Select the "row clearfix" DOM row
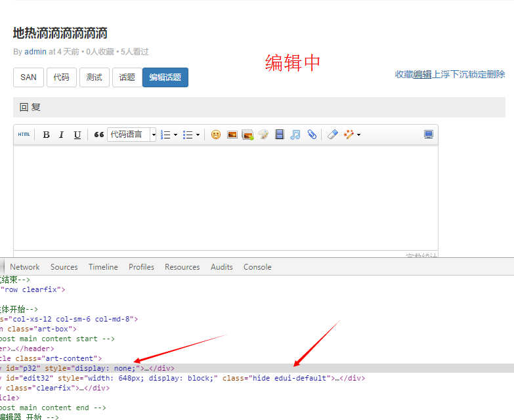514x420 pixels. click(x=257, y=289)
